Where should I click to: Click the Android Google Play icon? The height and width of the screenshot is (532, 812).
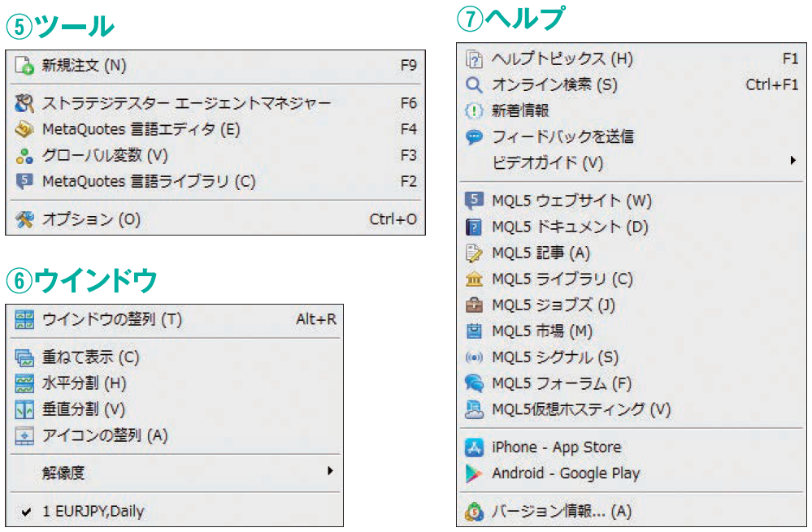tap(474, 474)
